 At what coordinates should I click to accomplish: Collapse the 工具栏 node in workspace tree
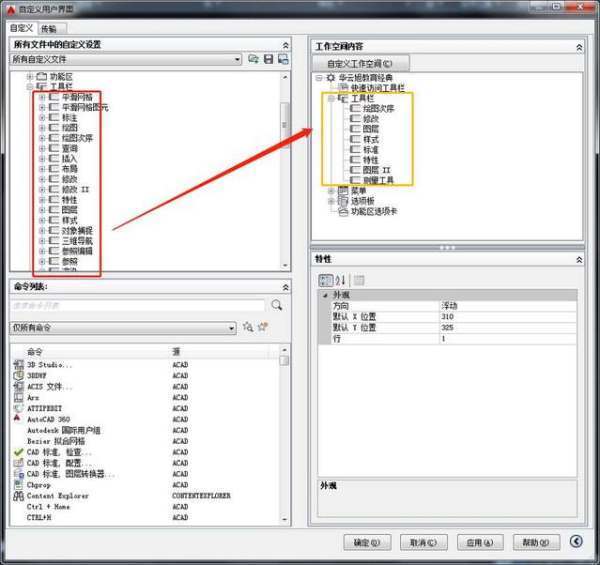331,98
